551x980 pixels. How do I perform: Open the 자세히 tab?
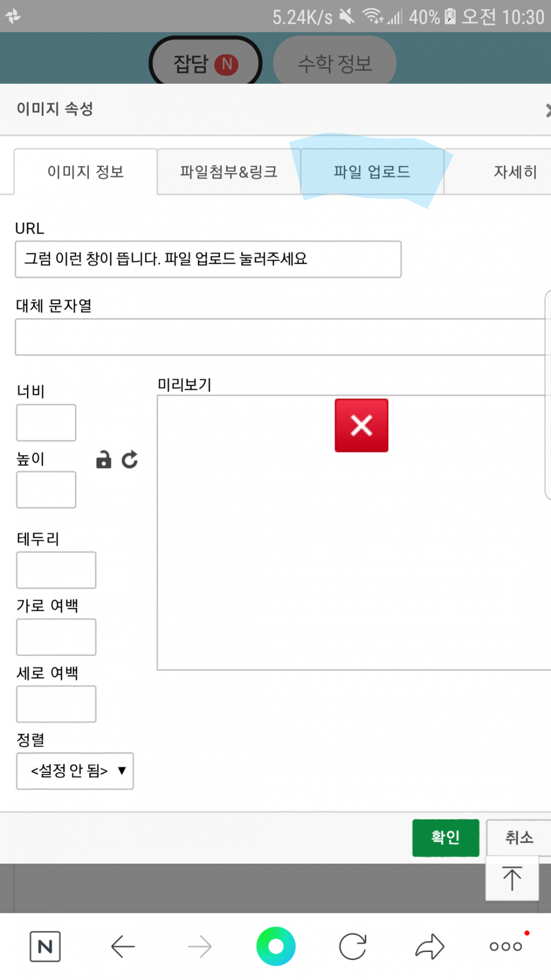pyautogui.click(x=507, y=171)
